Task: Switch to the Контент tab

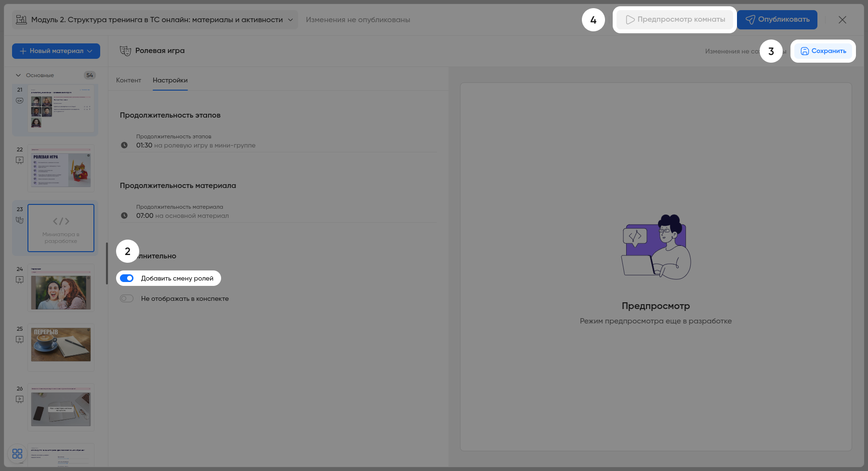Action: [x=129, y=80]
